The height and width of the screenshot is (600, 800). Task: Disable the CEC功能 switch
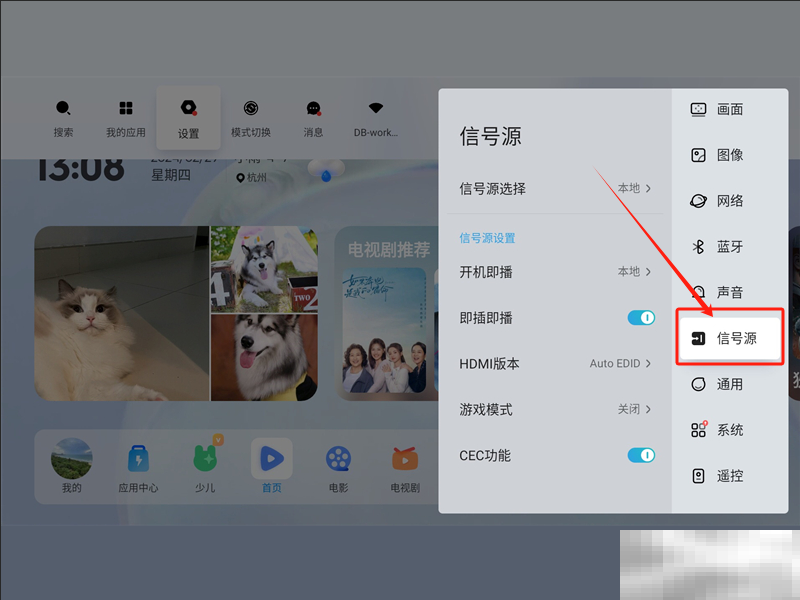[639, 455]
